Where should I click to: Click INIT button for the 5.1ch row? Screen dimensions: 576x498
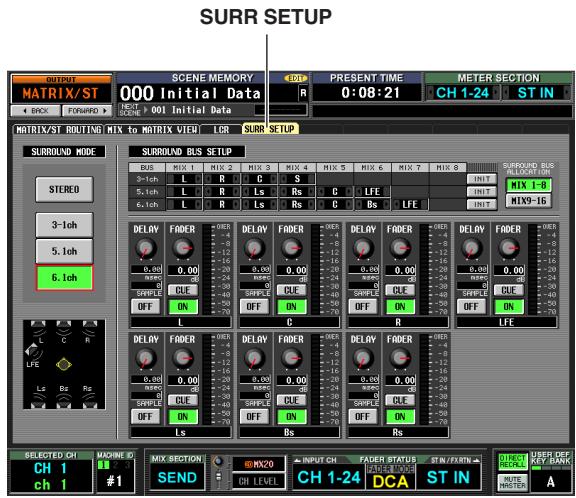(482, 192)
